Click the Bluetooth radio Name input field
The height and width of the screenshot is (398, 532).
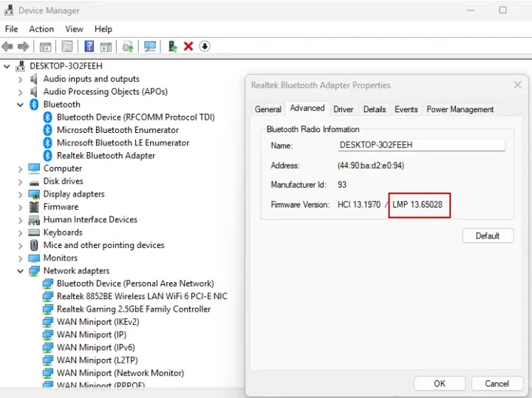(x=421, y=145)
